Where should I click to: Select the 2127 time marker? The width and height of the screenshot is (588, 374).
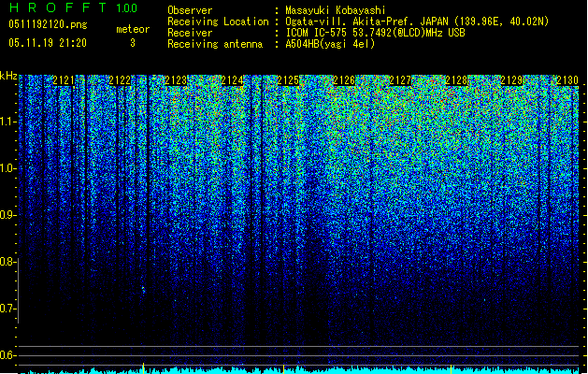400,80
